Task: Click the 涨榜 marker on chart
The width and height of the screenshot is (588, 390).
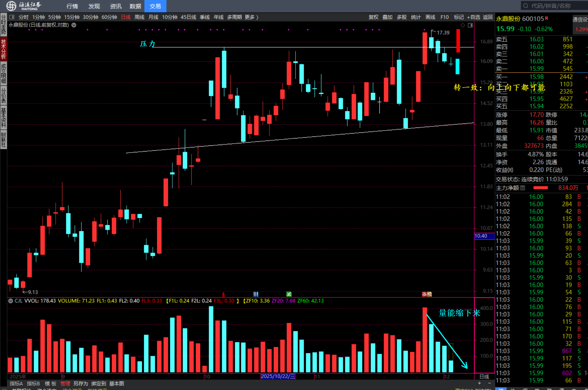Action: coord(427,294)
